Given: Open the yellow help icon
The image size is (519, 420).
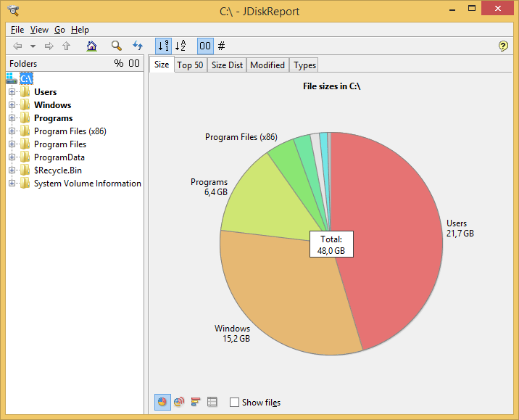Looking at the screenshot, I should point(503,46).
